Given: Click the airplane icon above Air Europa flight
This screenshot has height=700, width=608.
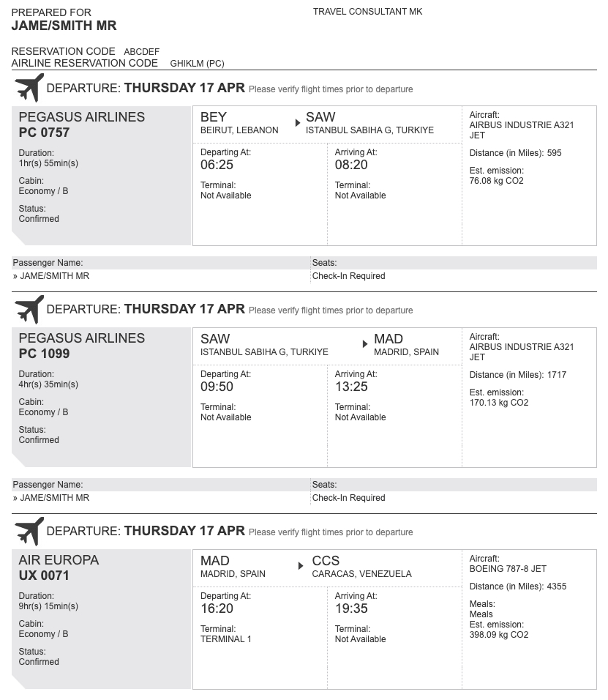Looking at the screenshot, I should click(x=29, y=531).
